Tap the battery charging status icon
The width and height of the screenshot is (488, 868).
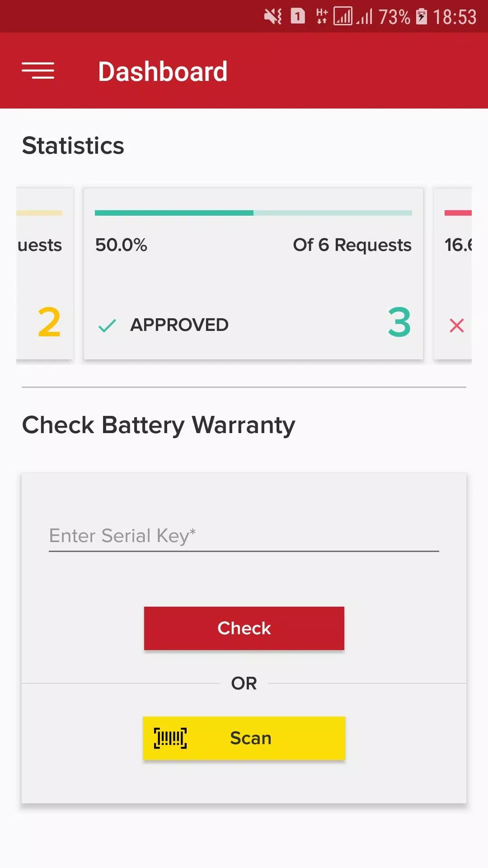tap(421, 17)
